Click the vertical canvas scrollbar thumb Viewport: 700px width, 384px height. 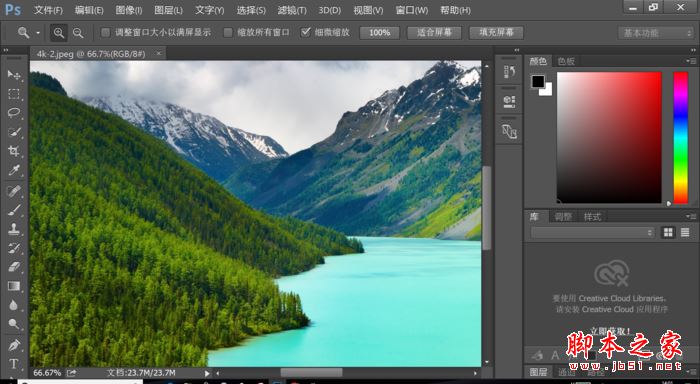click(x=487, y=208)
